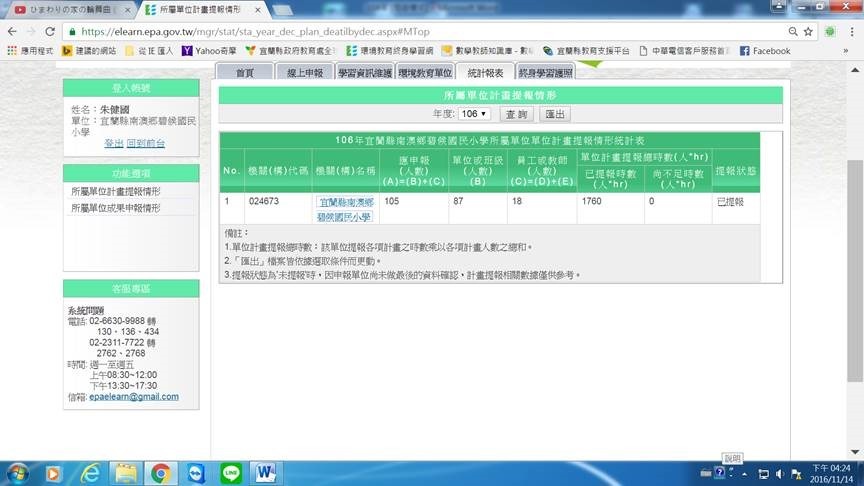Open the 年度 year dropdown

click(x=475, y=114)
